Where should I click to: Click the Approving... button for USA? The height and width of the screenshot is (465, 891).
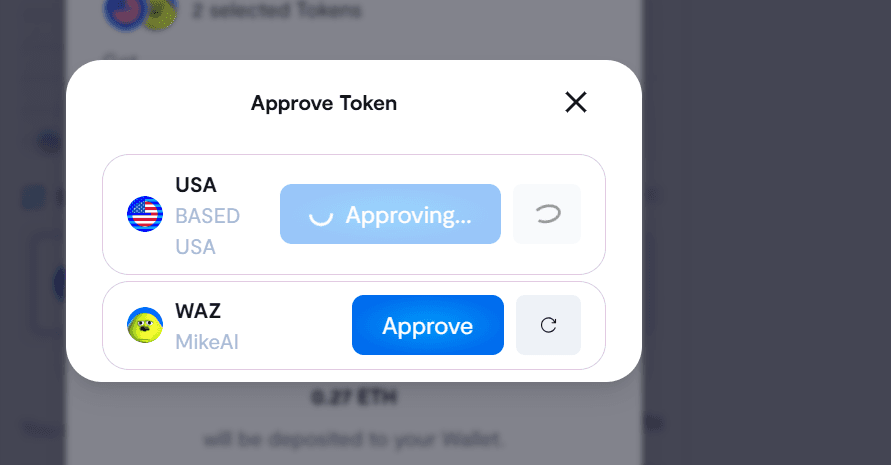(390, 214)
